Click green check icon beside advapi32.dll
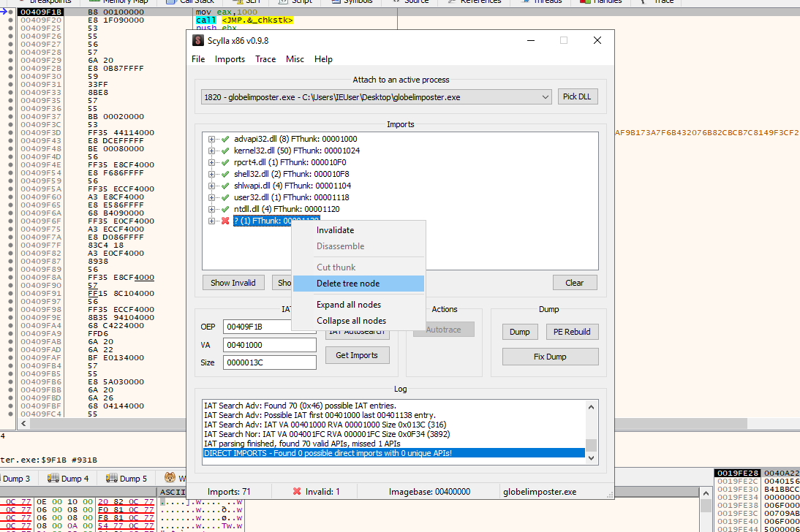 tap(225, 139)
